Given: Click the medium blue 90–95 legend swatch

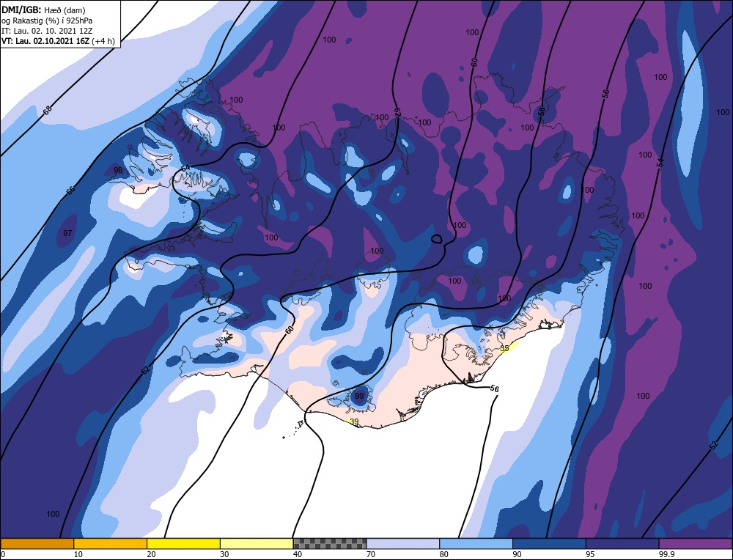Looking at the screenshot, I should [549, 543].
